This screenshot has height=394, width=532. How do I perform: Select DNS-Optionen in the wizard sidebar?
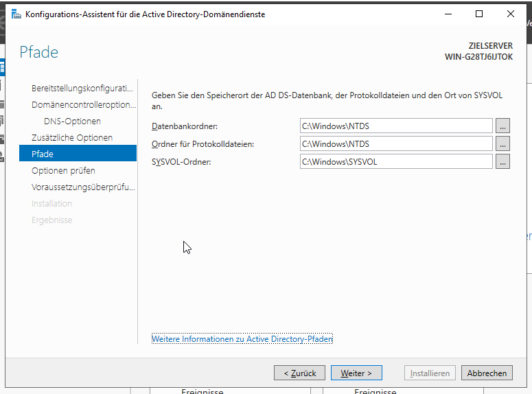pos(72,121)
